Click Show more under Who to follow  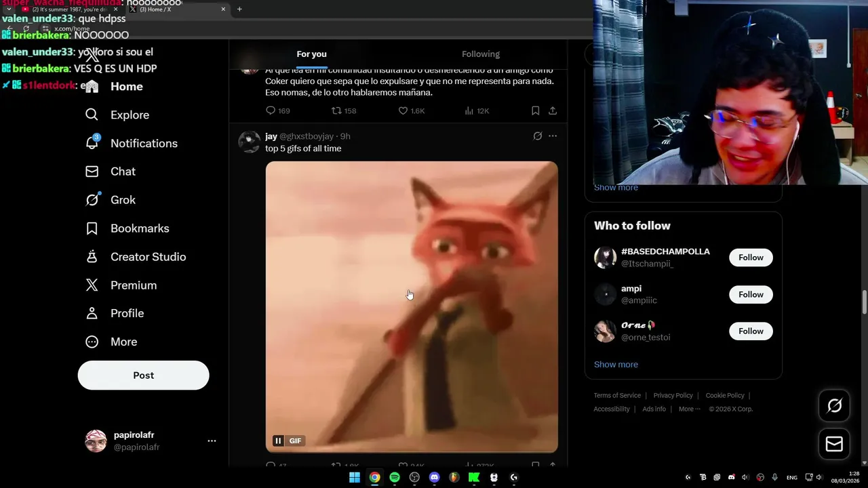pyautogui.click(x=616, y=365)
